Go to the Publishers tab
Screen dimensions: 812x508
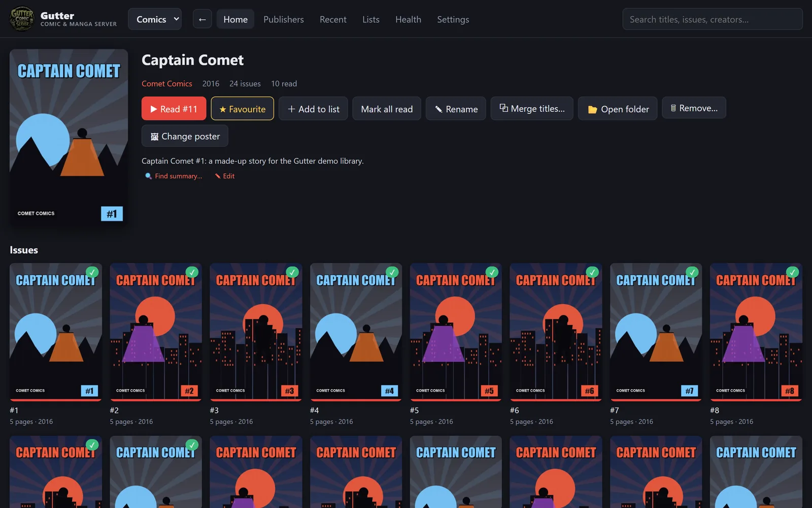284,19
